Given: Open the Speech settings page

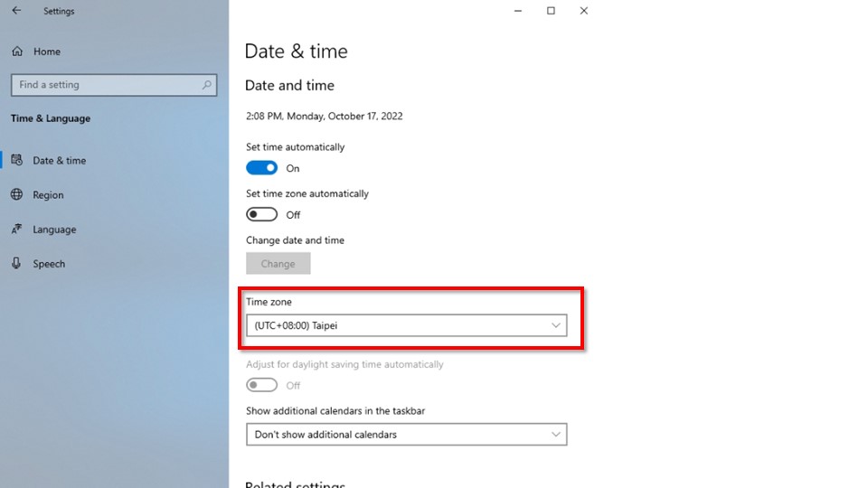Looking at the screenshot, I should (49, 264).
